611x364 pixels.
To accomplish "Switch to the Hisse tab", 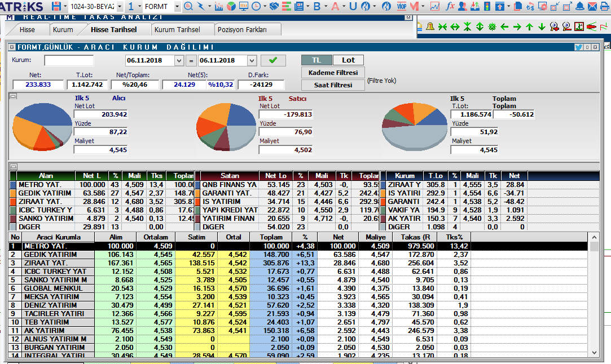I will click(27, 30).
